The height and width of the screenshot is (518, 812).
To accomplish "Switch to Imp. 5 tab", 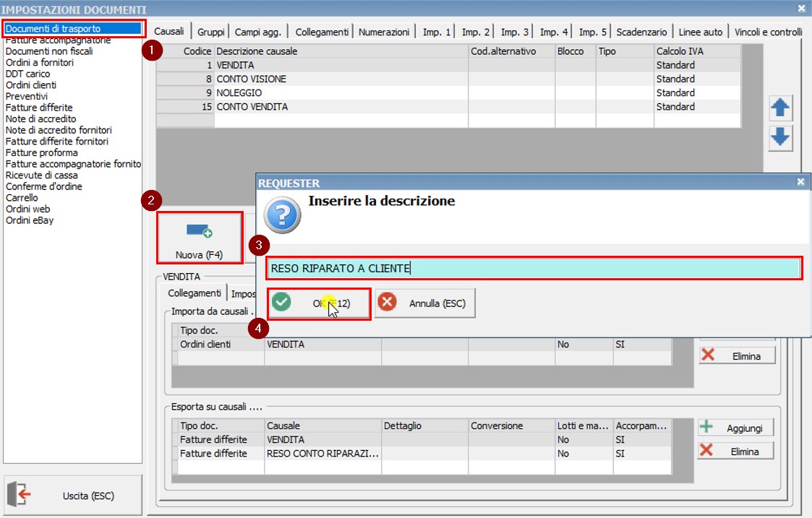I will 592,32.
